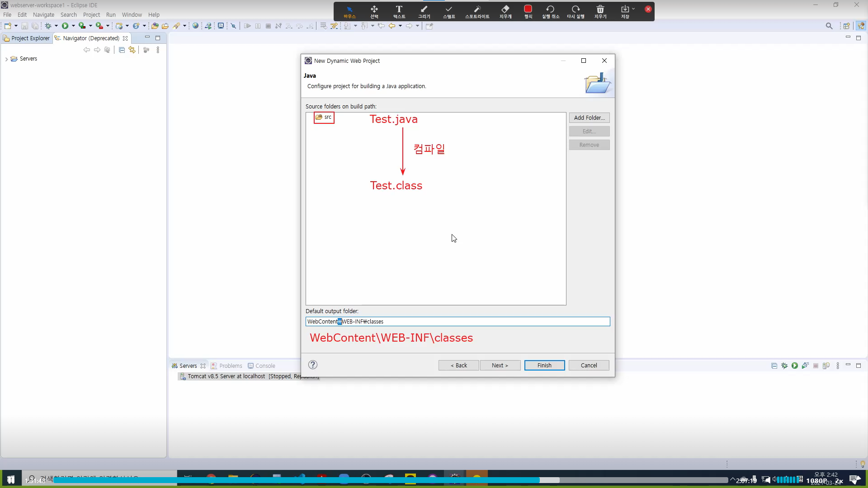The image size is (868, 488).
Task: Open the Run button dropdown arrow
Action: coord(73,26)
